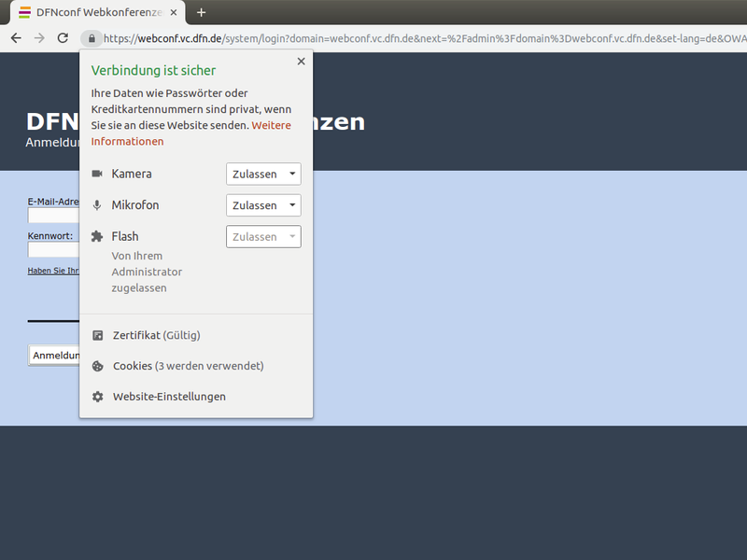
Task: Click the Mikrofon microphone icon
Action: tap(96, 204)
